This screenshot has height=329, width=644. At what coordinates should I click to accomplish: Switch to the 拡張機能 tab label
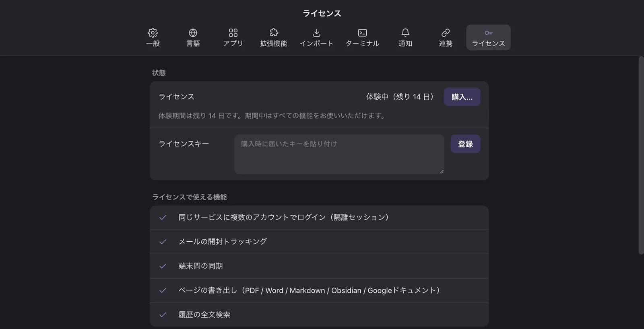[274, 43]
